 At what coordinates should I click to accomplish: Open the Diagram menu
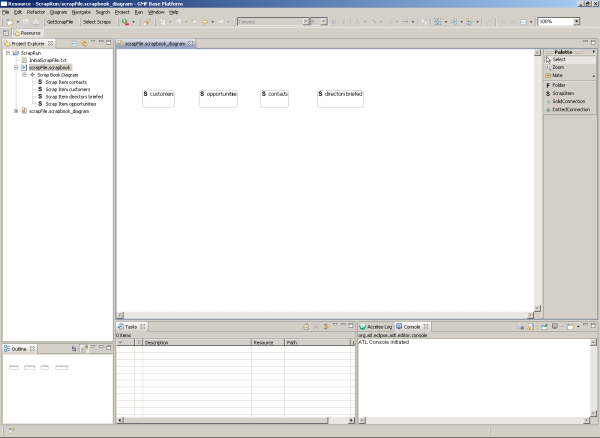coord(58,11)
